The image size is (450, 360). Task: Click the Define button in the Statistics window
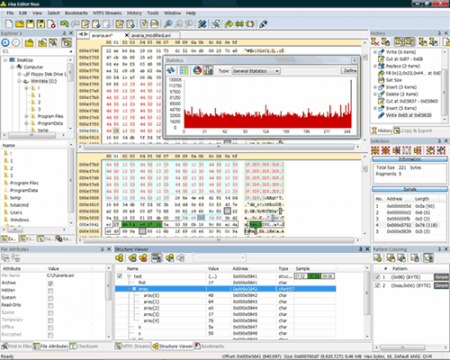point(349,71)
